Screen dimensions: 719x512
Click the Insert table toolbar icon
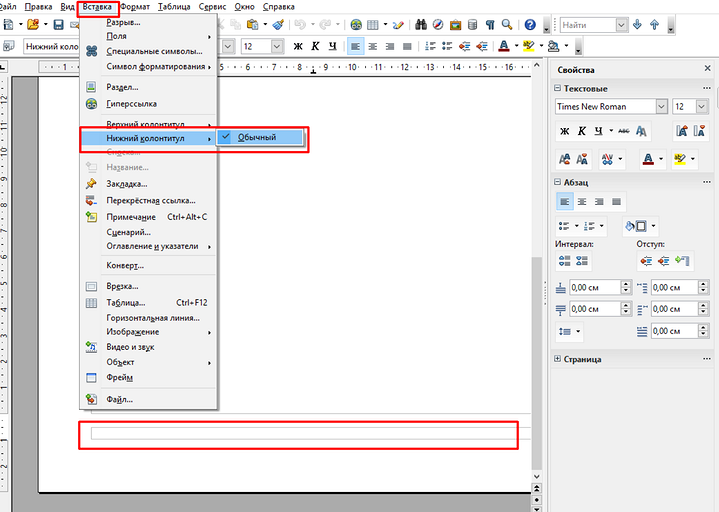[373, 24]
